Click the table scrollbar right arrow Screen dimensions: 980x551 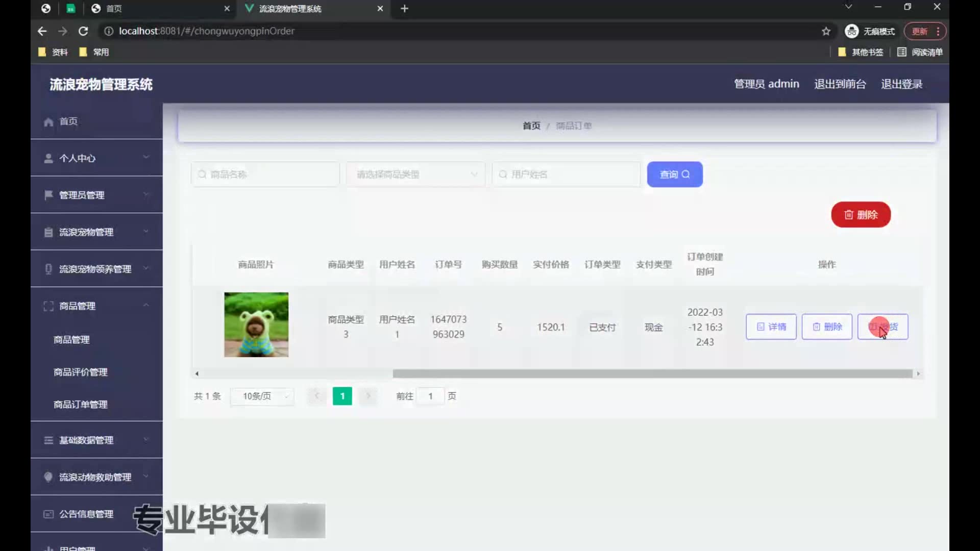[x=918, y=374]
